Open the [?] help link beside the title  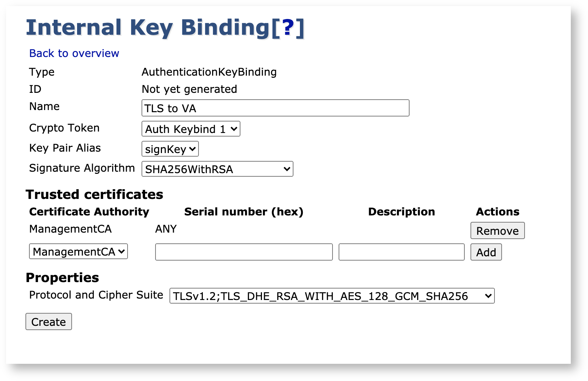point(288,28)
